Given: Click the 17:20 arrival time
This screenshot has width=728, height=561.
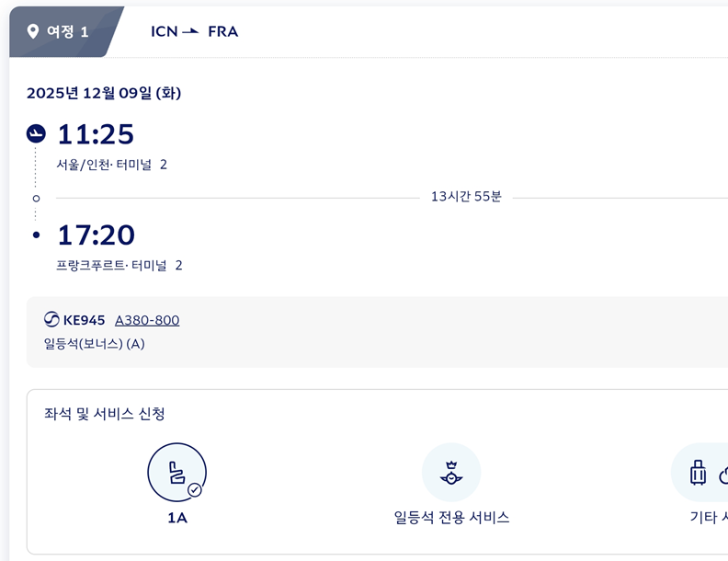Looking at the screenshot, I should click(96, 235).
